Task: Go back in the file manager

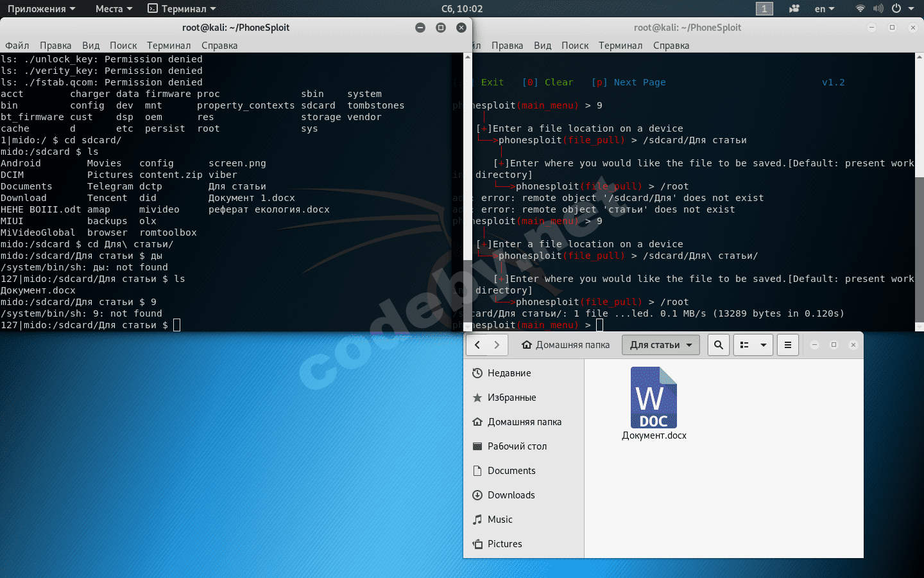Action: click(x=477, y=345)
